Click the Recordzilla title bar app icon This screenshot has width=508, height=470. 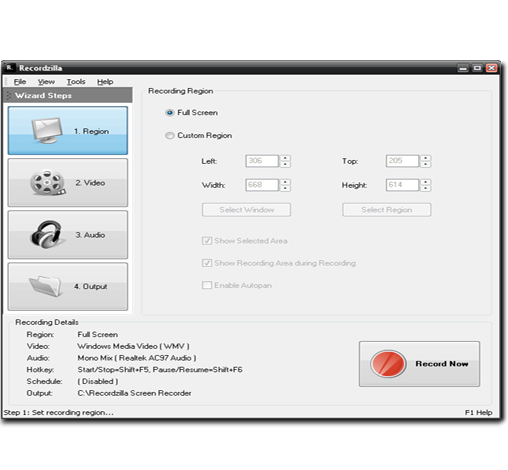click(10, 68)
